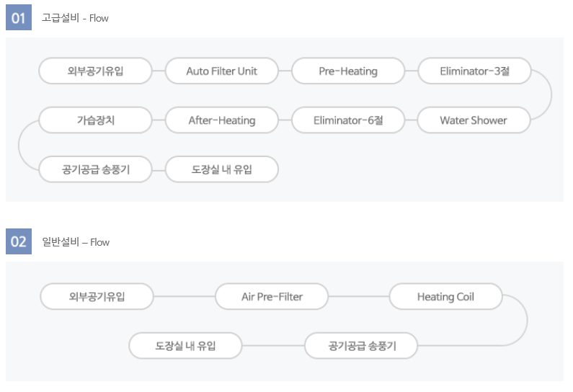
Task: Click the Eliminator-3절 pill
Action: pyautogui.click(x=474, y=71)
